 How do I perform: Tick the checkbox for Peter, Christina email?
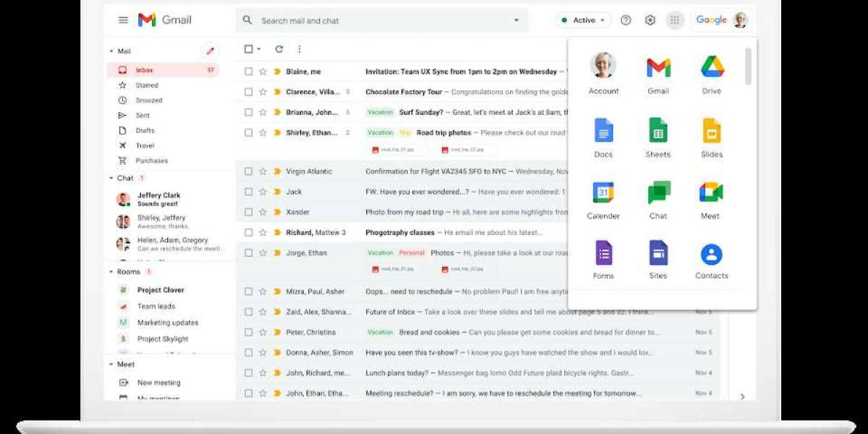click(248, 332)
